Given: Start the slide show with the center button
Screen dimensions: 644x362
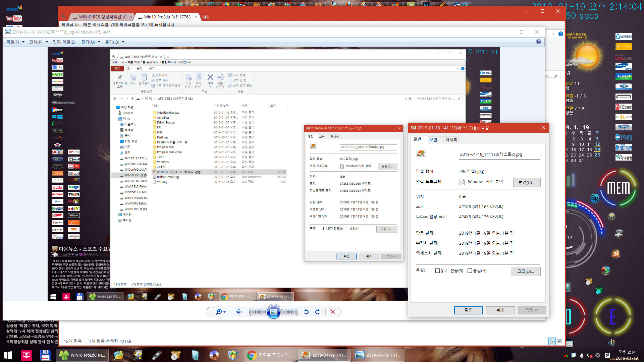Looking at the screenshot, I should pos(273,312).
